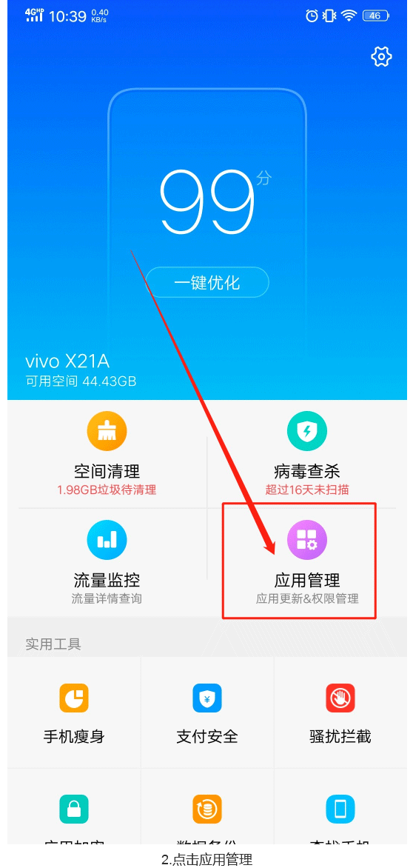
Task: Tap the 可用空间 44.43GB storage text
Action: pyautogui.click(x=81, y=381)
